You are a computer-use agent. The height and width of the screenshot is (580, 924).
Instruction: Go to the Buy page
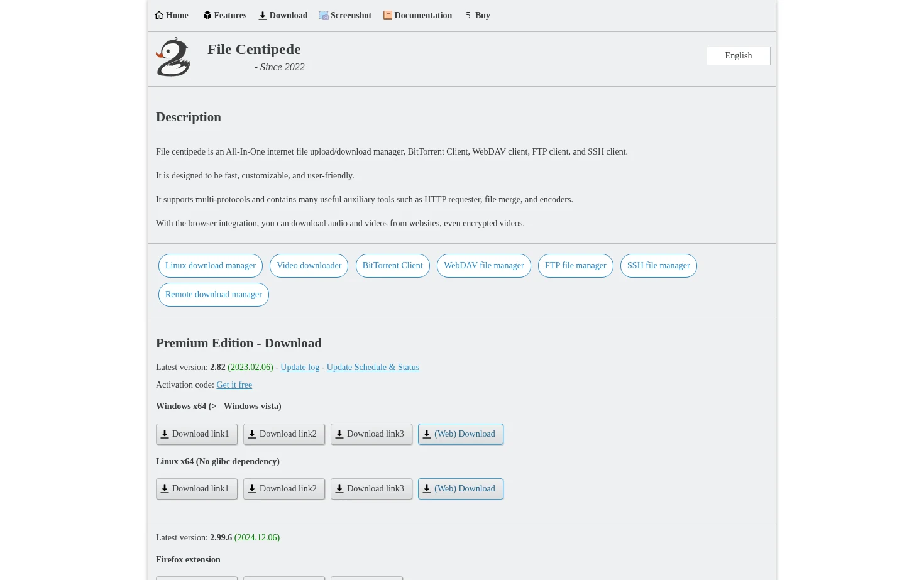pyautogui.click(x=477, y=16)
